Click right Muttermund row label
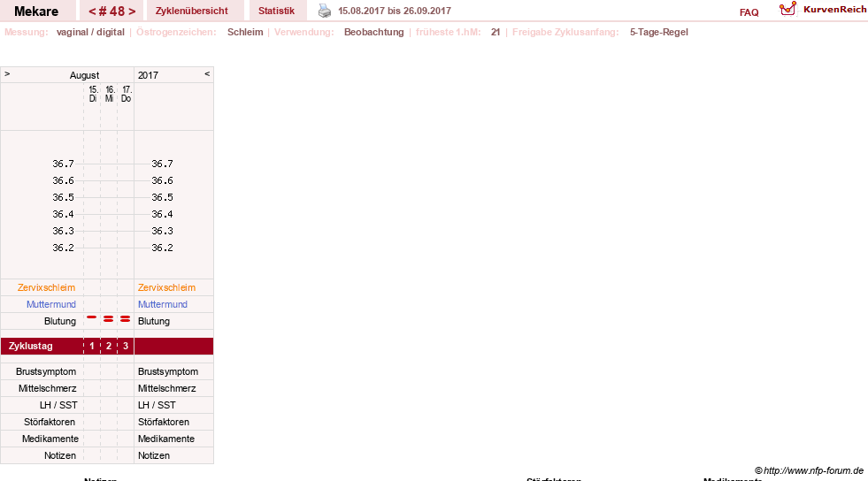 tap(163, 304)
